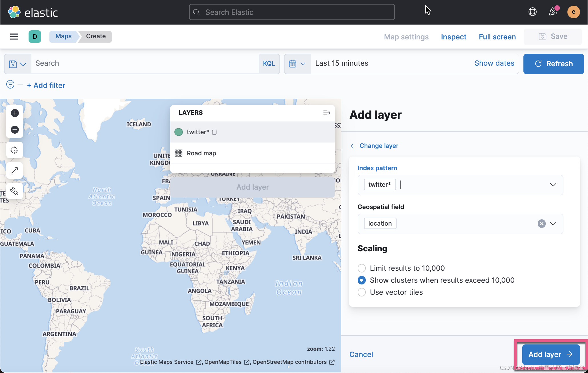The image size is (588, 373).
Task: Open Map settings
Action: point(406,37)
